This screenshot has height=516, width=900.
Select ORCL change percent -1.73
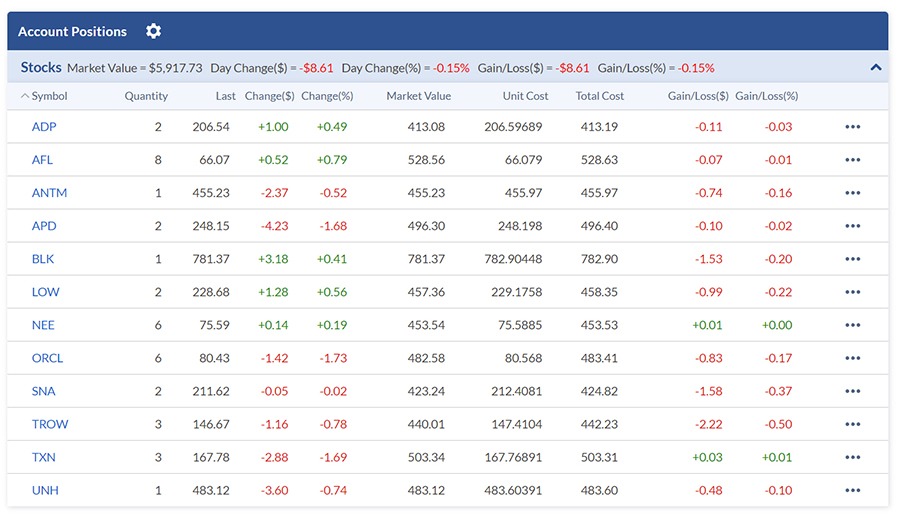pos(333,358)
